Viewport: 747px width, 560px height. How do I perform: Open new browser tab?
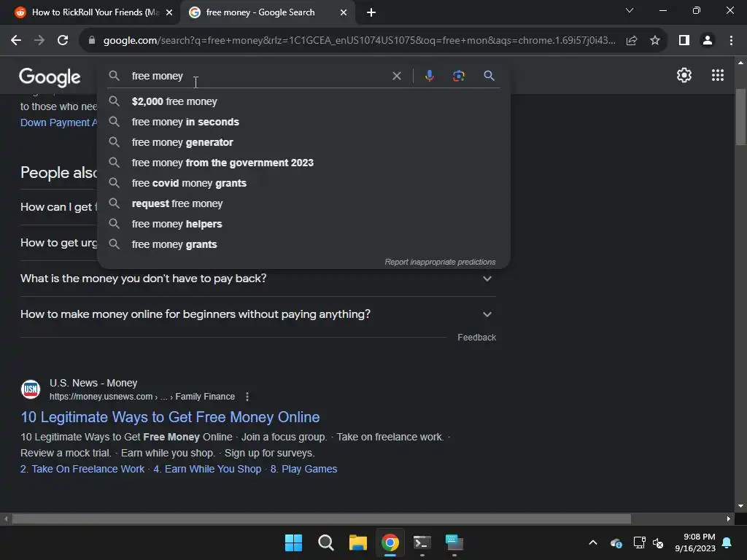point(371,13)
